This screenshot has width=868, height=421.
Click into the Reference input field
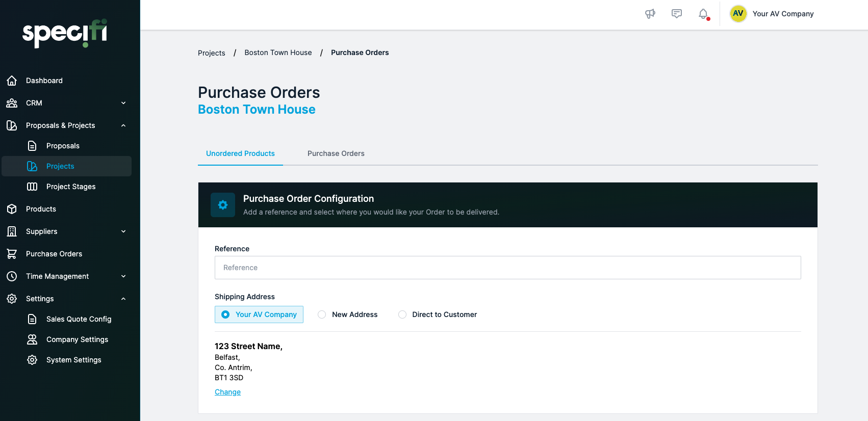[x=507, y=268]
